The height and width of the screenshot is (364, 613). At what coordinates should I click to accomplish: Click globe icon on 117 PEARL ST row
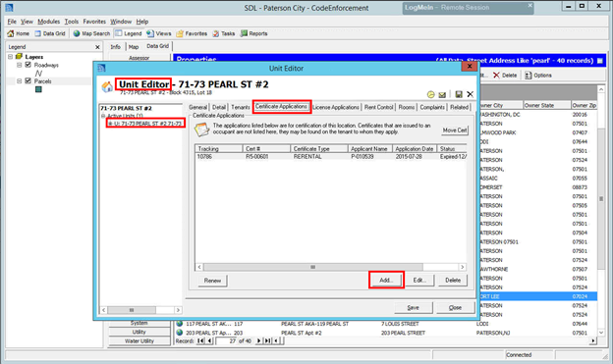180,324
